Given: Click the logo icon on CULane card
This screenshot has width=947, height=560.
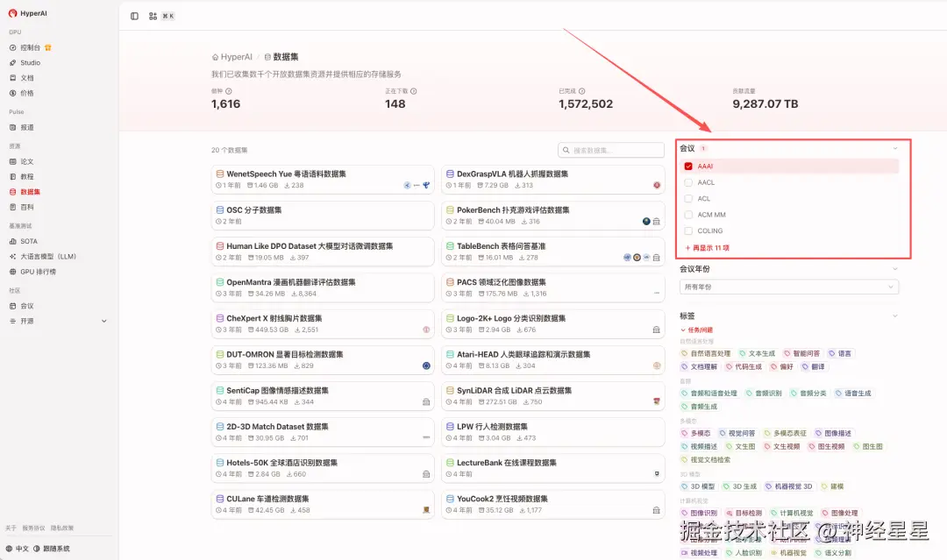Looking at the screenshot, I should (426, 511).
